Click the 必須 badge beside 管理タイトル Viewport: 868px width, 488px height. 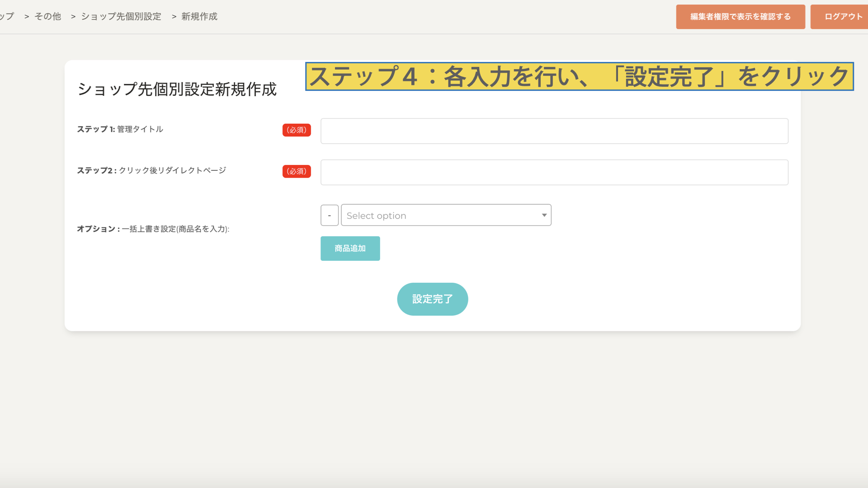pyautogui.click(x=297, y=130)
